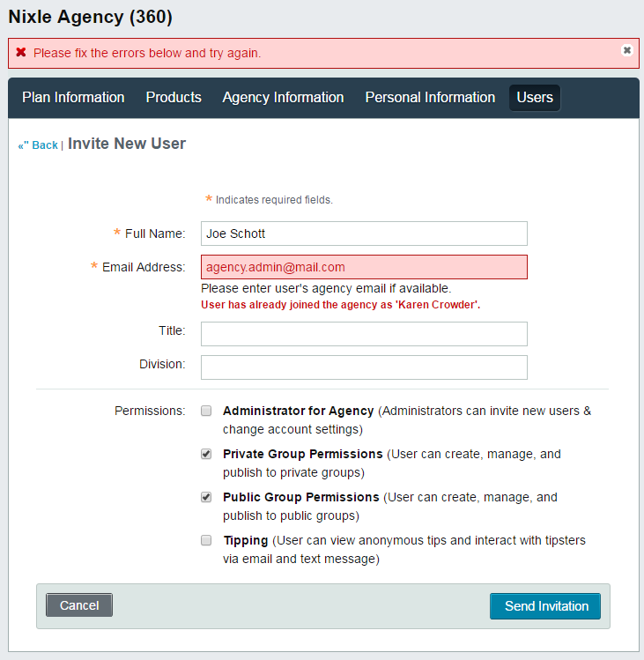Click the 'Permissions:' label
This screenshot has width=644, height=660.
click(x=150, y=411)
